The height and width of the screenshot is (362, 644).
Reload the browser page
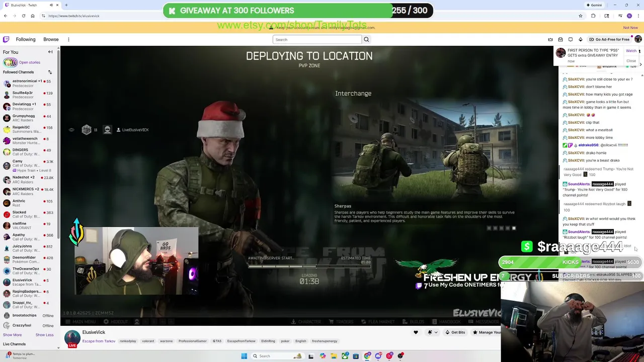[x=23, y=16]
